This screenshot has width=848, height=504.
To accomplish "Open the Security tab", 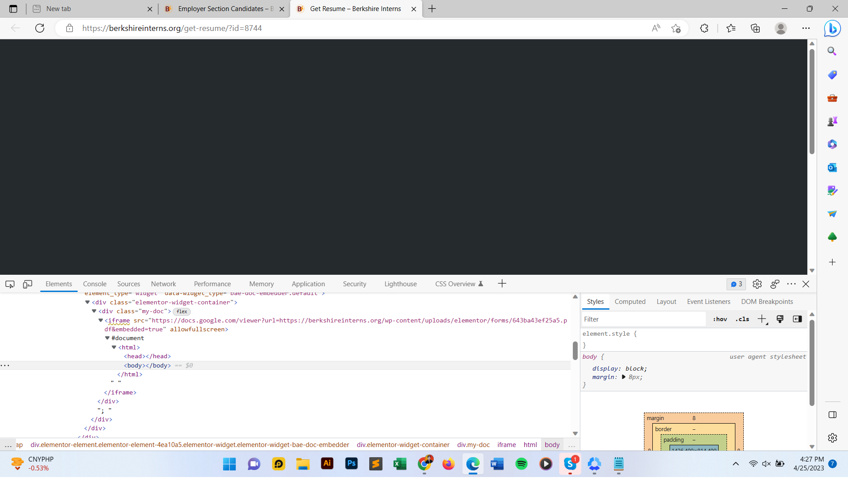I will pos(355,284).
